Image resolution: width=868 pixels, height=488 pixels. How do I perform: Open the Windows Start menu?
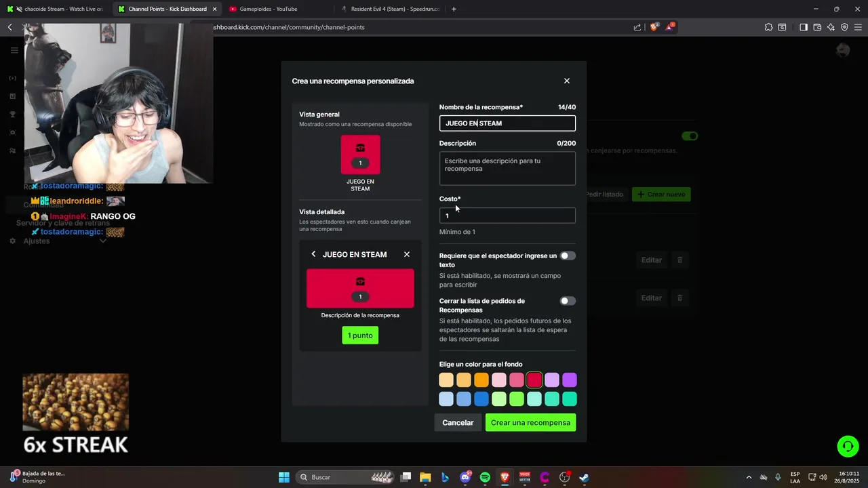[x=284, y=477]
